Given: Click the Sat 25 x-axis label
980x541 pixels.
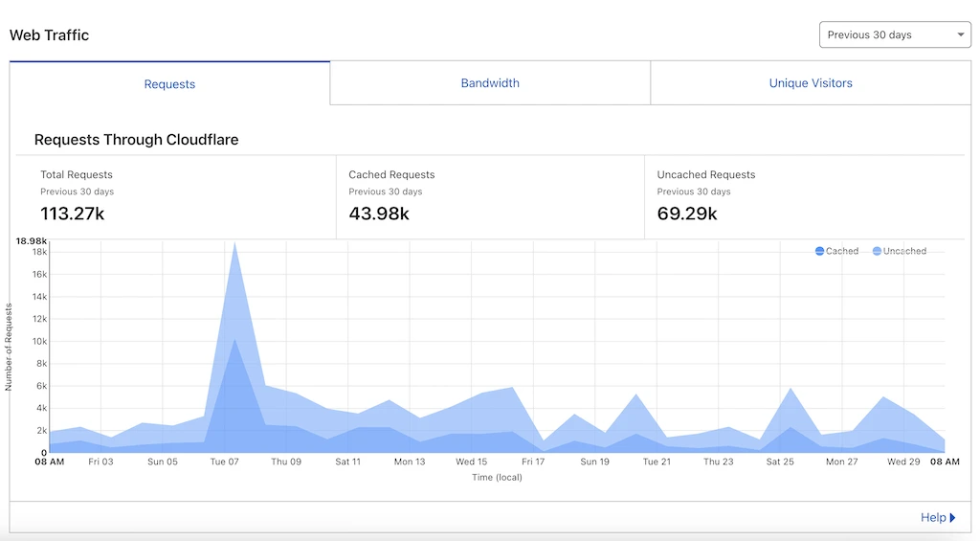Looking at the screenshot, I should 780,462.
